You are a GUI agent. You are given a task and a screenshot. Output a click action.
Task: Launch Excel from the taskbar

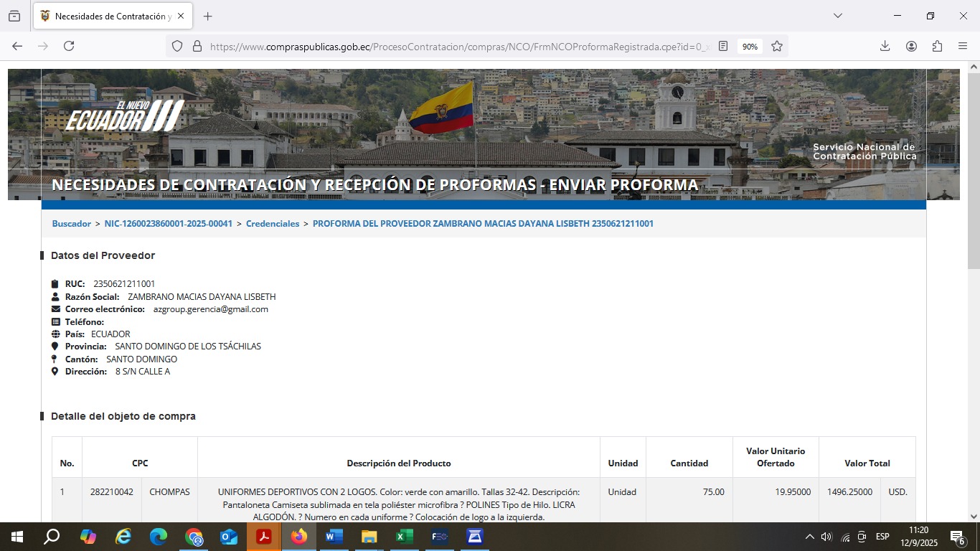(404, 537)
